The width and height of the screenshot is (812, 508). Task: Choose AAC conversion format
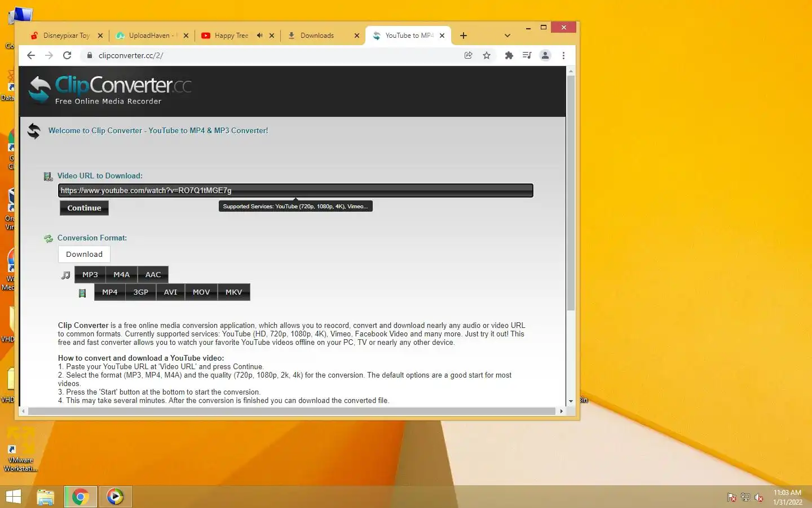[x=153, y=275]
